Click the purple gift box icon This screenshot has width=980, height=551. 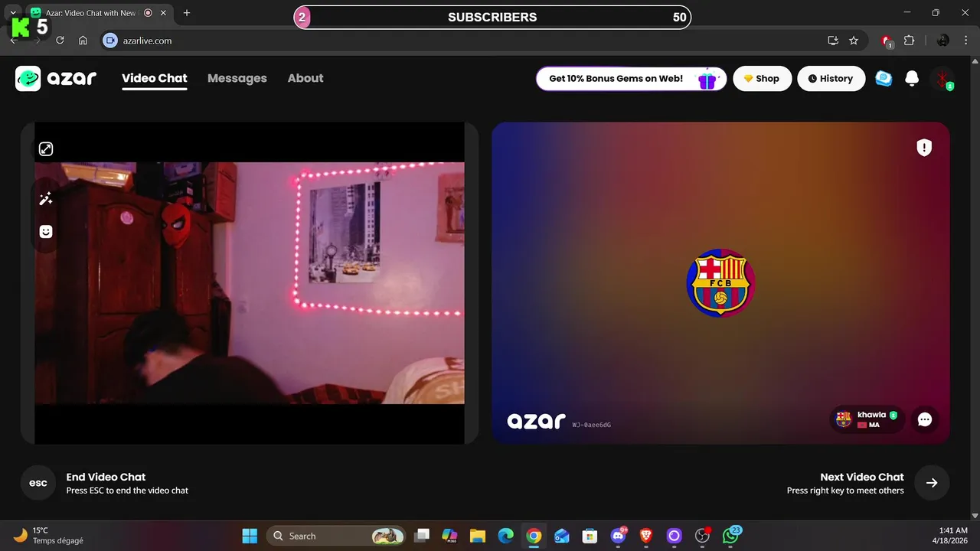707,78
